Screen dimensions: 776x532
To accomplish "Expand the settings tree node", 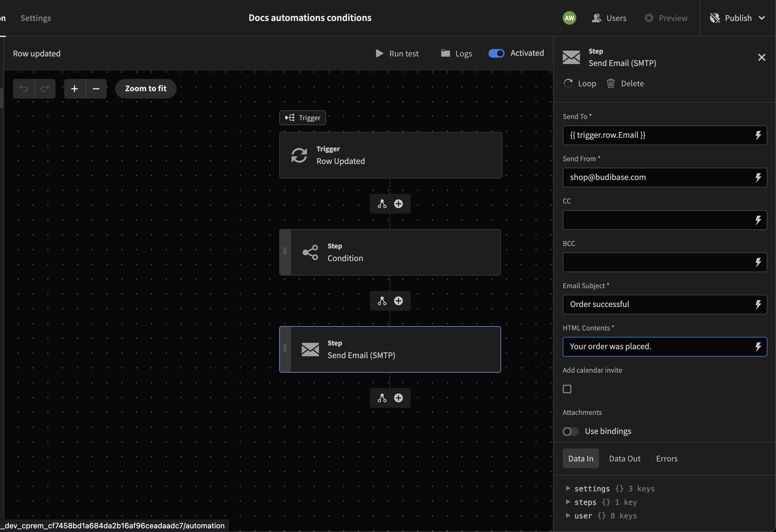I will coord(568,488).
